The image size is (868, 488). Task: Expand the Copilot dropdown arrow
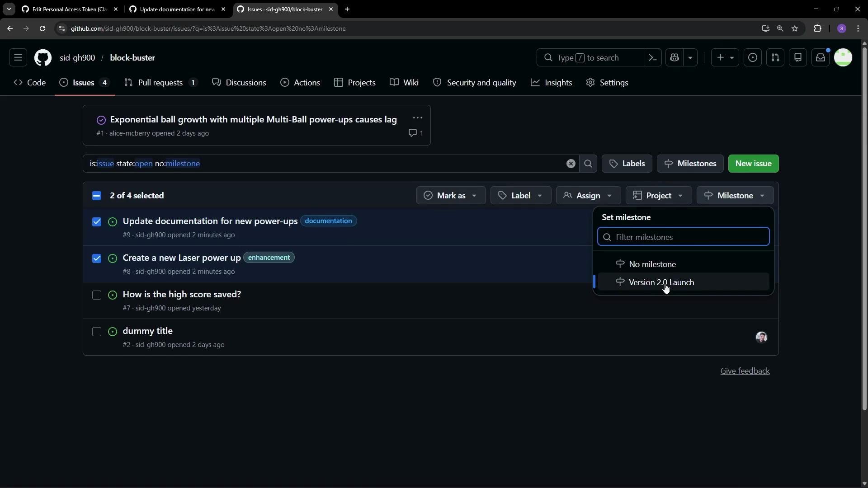point(690,58)
